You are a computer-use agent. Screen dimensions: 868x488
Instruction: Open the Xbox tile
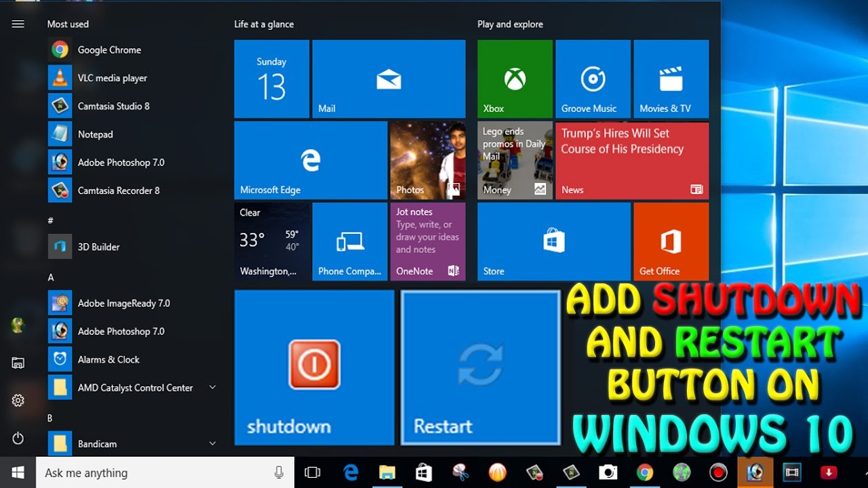tap(515, 79)
